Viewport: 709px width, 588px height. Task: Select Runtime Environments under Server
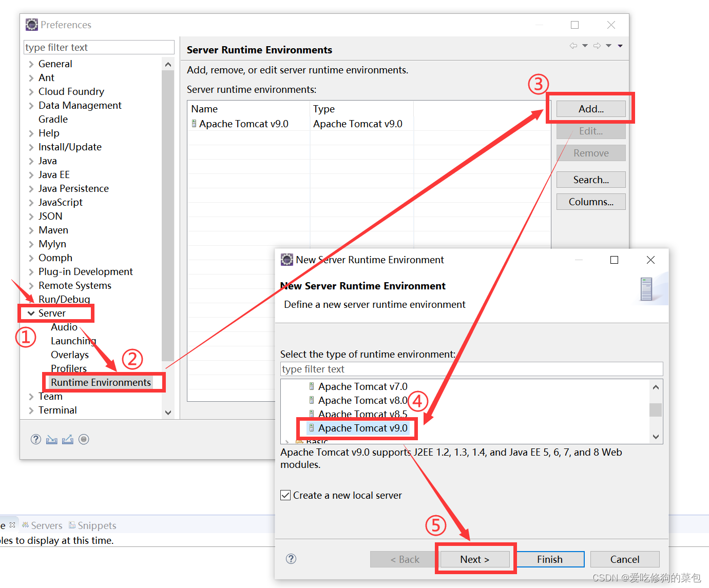(x=101, y=382)
